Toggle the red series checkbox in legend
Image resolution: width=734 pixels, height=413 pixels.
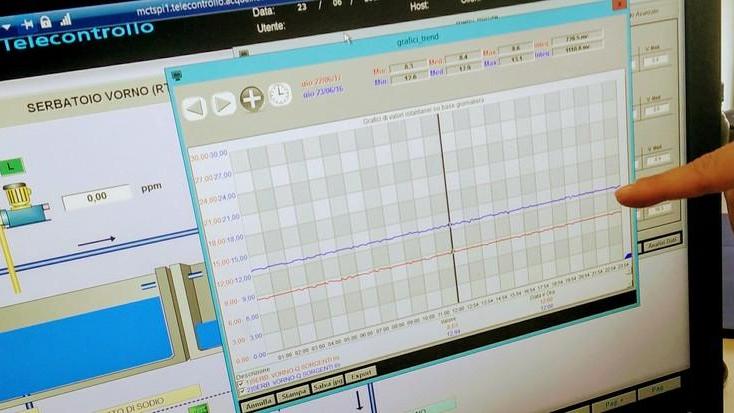coord(242,384)
